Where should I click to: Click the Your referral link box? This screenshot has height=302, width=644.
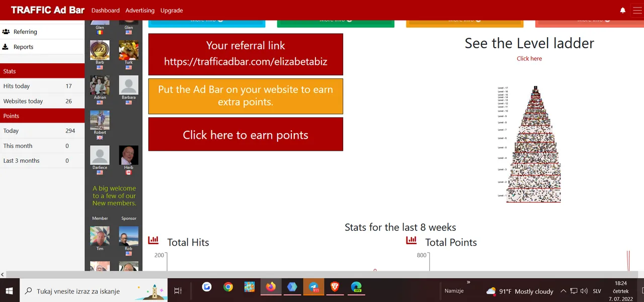pos(246,54)
